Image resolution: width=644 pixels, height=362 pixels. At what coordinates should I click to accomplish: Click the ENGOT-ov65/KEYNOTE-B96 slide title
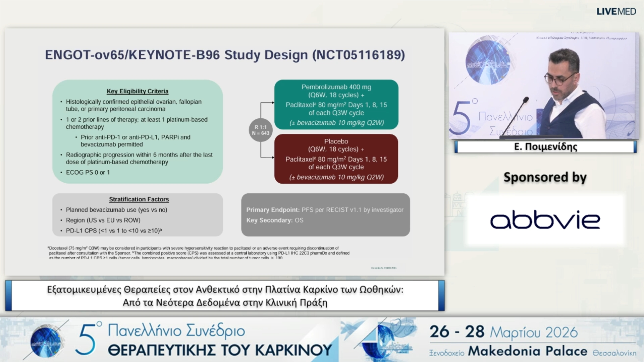(225, 55)
